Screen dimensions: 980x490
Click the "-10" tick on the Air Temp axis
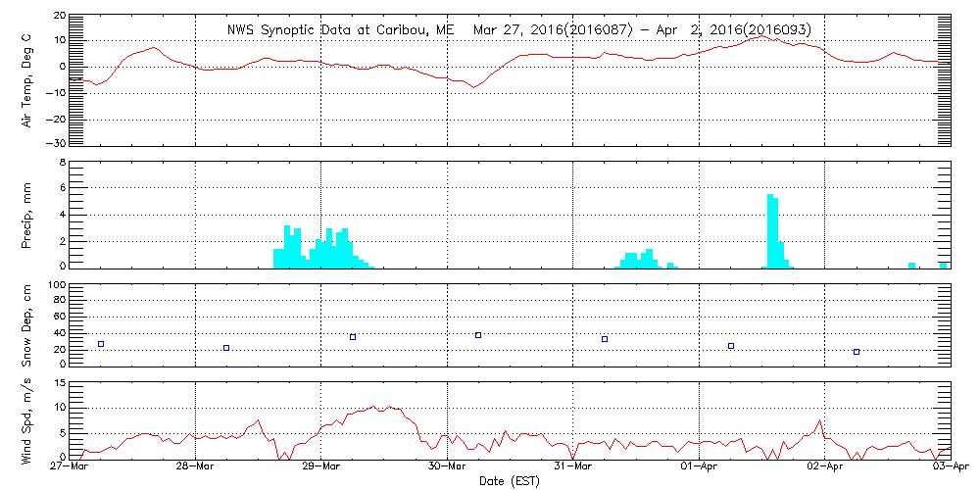pos(57,92)
